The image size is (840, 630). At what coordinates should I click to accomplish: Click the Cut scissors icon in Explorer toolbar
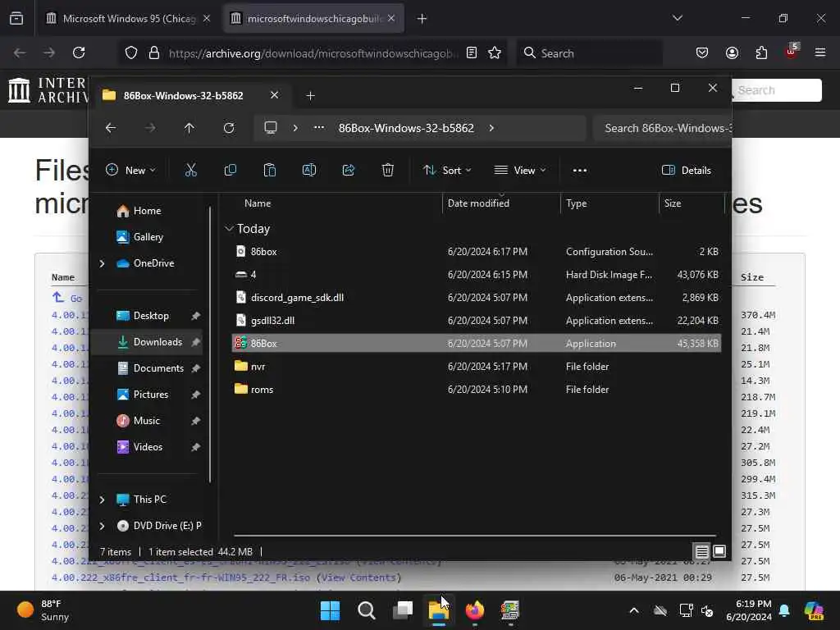(190, 171)
